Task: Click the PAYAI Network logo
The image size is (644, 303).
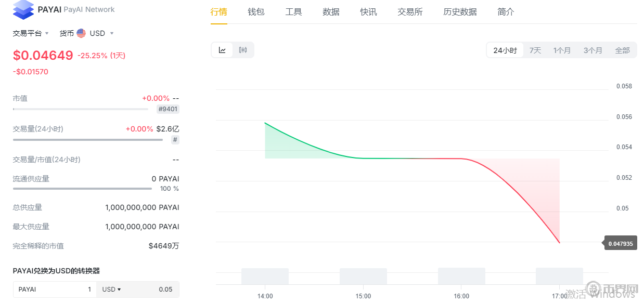Action: point(23,9)
